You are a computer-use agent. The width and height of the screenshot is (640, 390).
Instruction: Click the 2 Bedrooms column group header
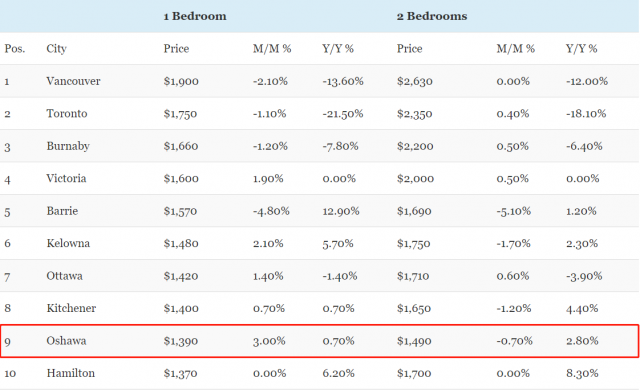(x=432, y=16)
